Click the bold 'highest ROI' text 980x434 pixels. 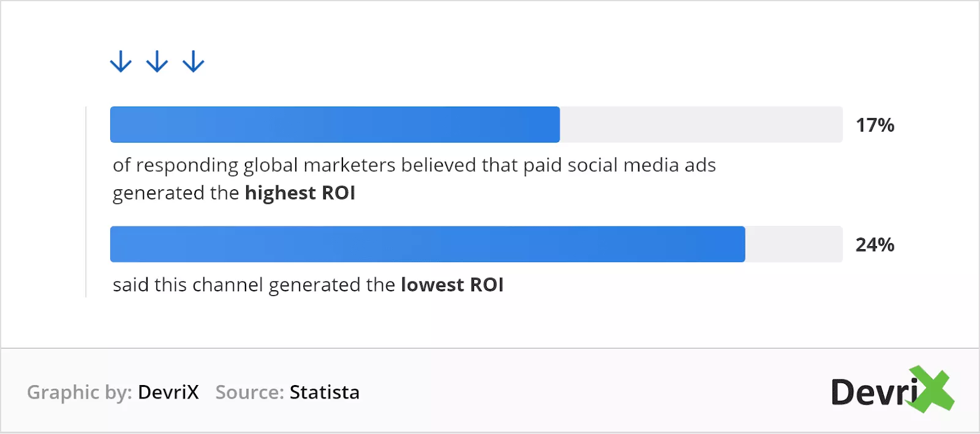tap(300, 193)
